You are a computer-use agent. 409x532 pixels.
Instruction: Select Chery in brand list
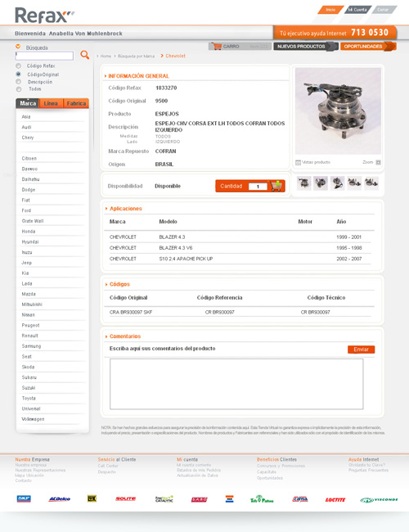pyautogui.click(x=28, y=138)
